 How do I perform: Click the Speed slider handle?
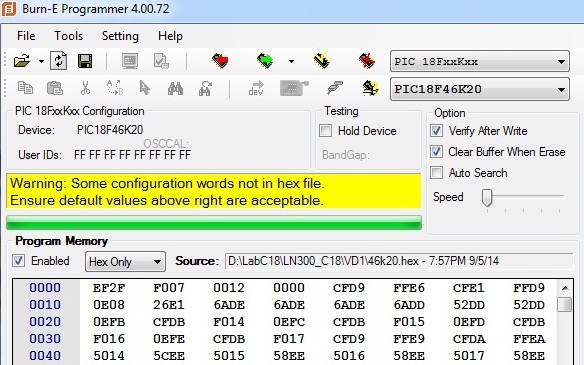tap(487, 197)
